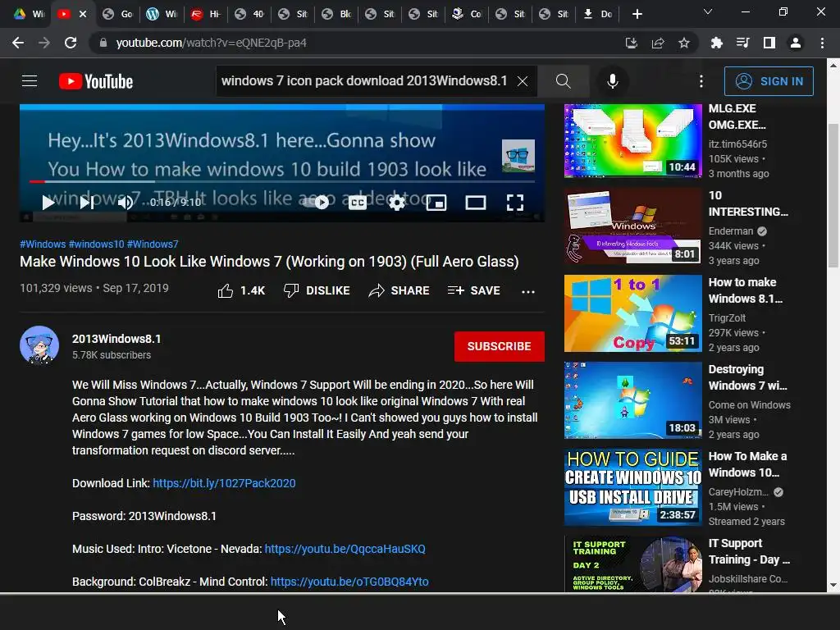Click the #windows10 hashtag
Screen dimensions: 840x630
click(97, 244)
